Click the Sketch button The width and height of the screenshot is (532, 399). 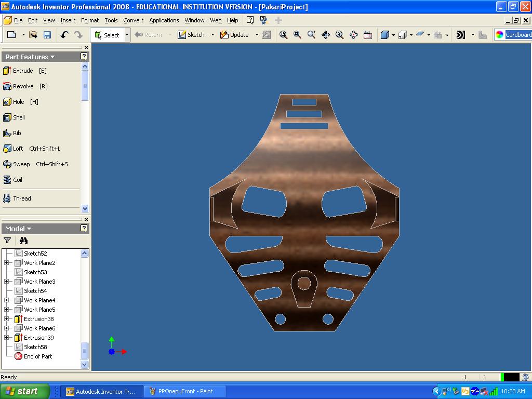click(191, 35)
